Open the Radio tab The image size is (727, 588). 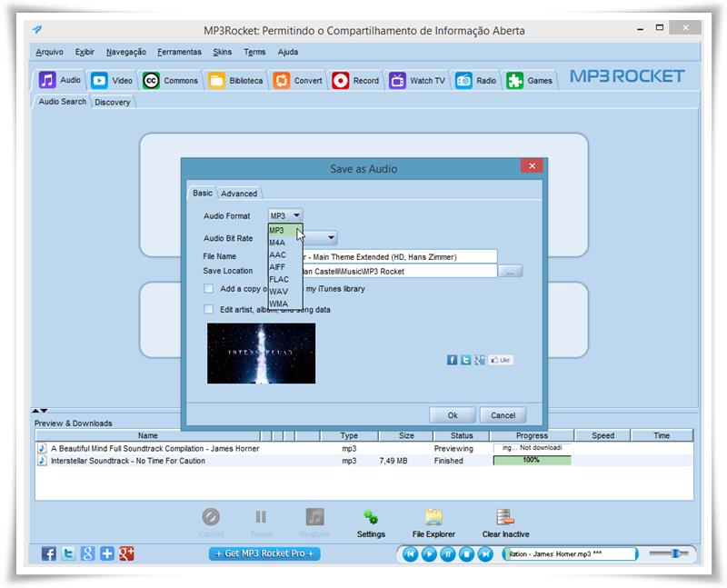(x=475, y=80)
